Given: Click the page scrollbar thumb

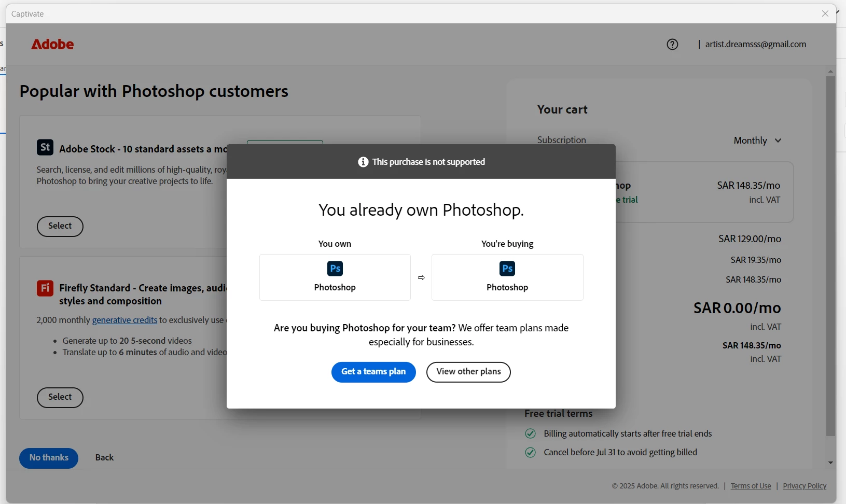Looking at the screenshot, I should tap(830, 256).
